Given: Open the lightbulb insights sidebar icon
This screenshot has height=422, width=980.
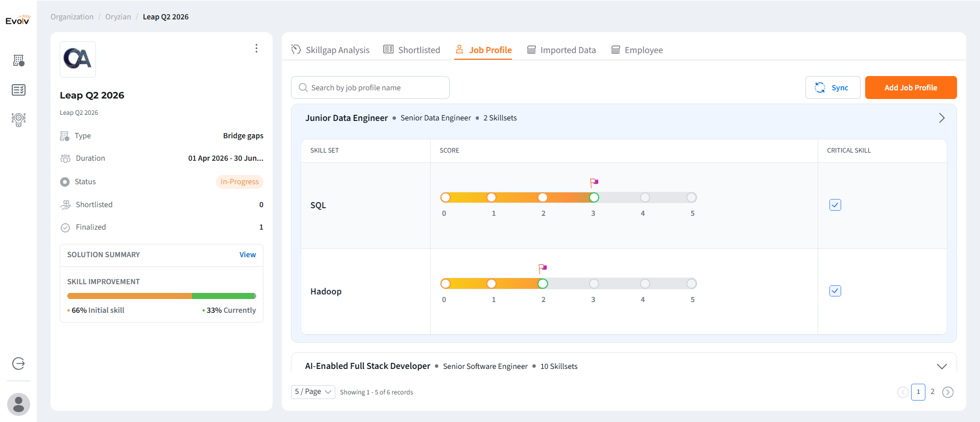Looking at the screenshot, I should [x=19, y=119].
